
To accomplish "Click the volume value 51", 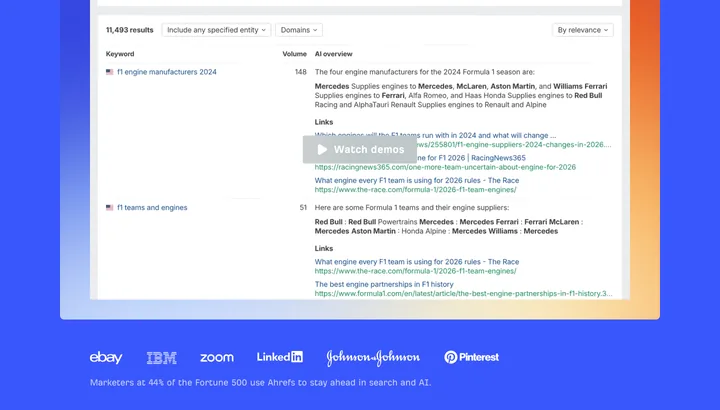I will click(303, 208).
